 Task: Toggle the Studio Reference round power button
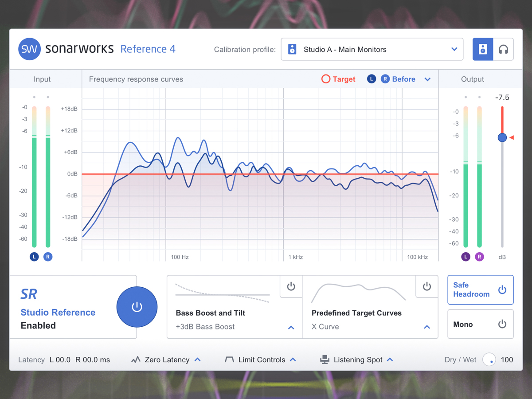pos(137,307)
